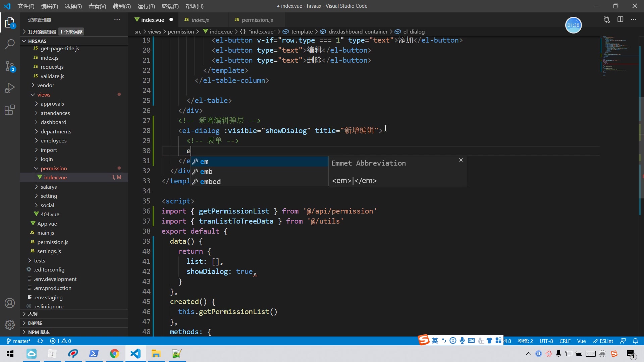Open the File menu
The height and width of the screenshot is (362, 644).
(x=26, y=6)
